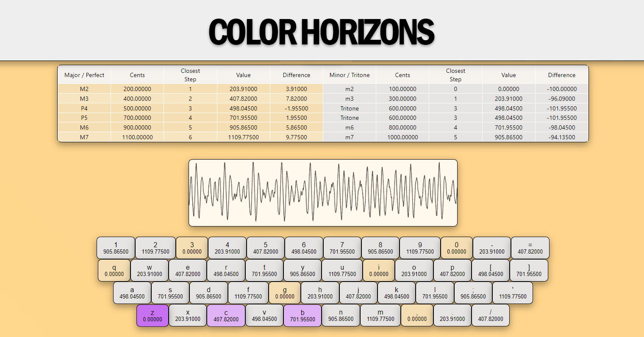Screen dimensions: 644x337
Task: Play the 4 key at 203.91000
Action: pos(227,248)
